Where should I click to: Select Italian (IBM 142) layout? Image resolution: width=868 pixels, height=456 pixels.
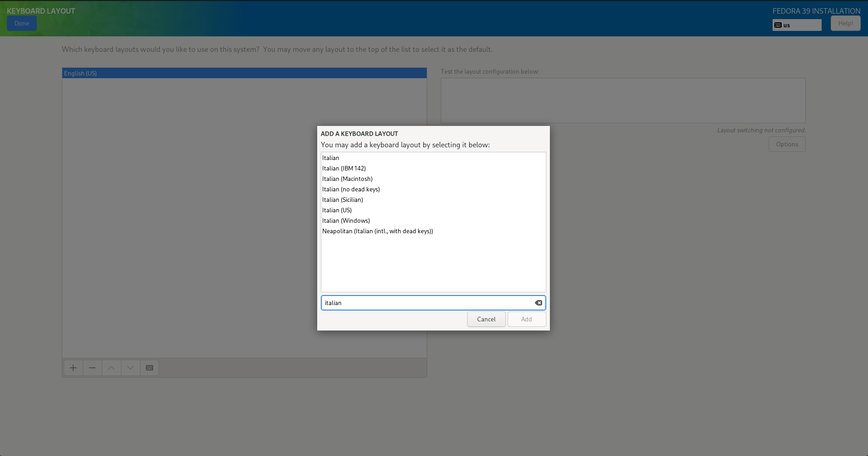pos(344,168)
